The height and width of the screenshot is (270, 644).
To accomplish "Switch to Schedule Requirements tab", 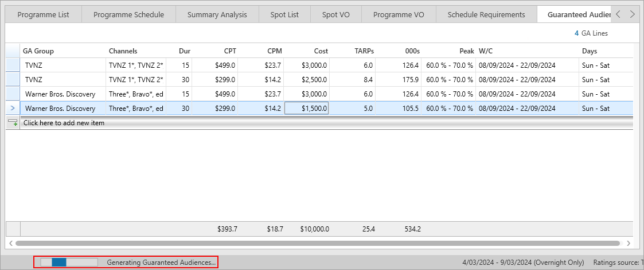I will coord(486,15).
